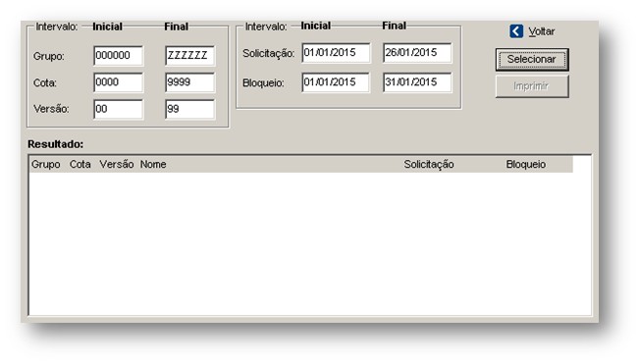Select the Cota final field 9999

pyautogui.click(x=189, y=82)
